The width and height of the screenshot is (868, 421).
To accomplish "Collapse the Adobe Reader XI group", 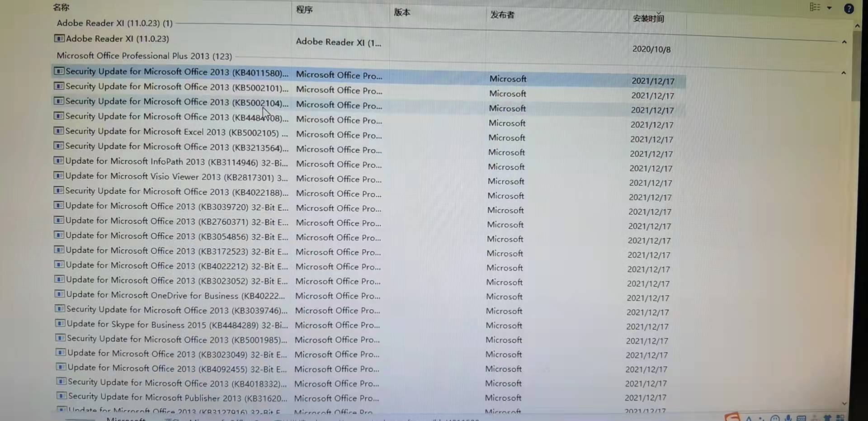I will pos(844,42).
